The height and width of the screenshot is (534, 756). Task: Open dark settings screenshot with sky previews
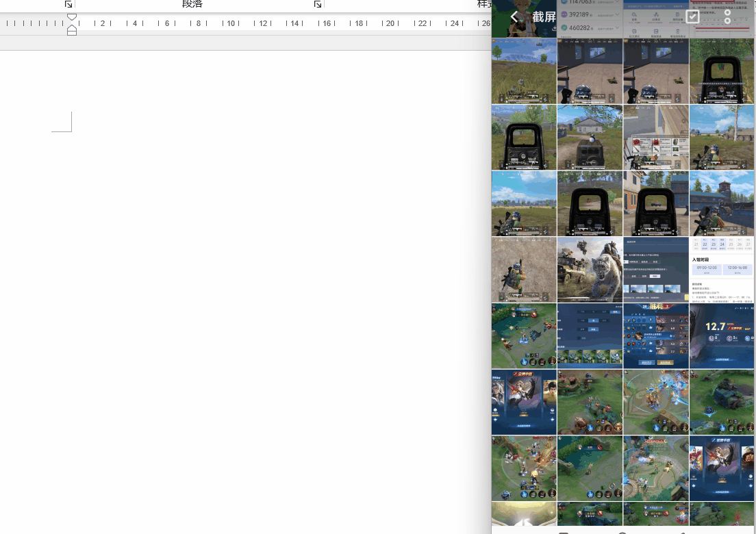(656, 270)
